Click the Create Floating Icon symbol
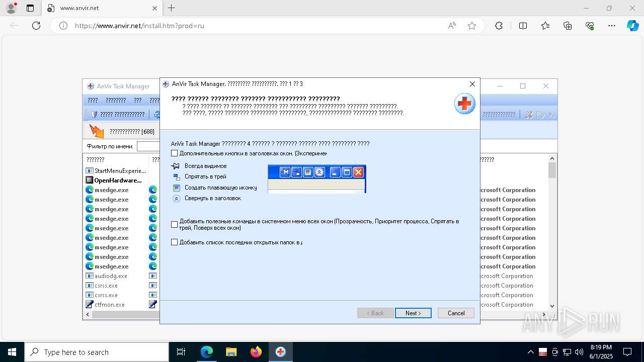This screenshot has height=362, width=644. [176, 188]
